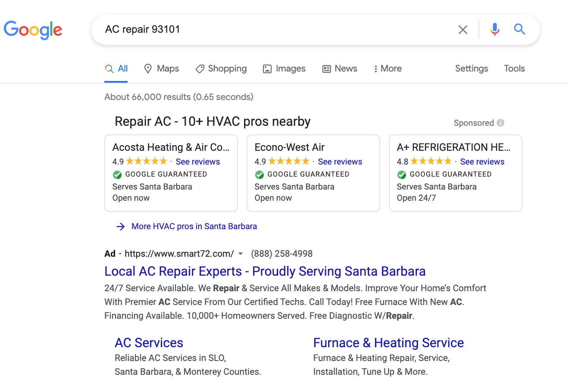Click See reviews for Acosta Heating

tap(197, 161)
